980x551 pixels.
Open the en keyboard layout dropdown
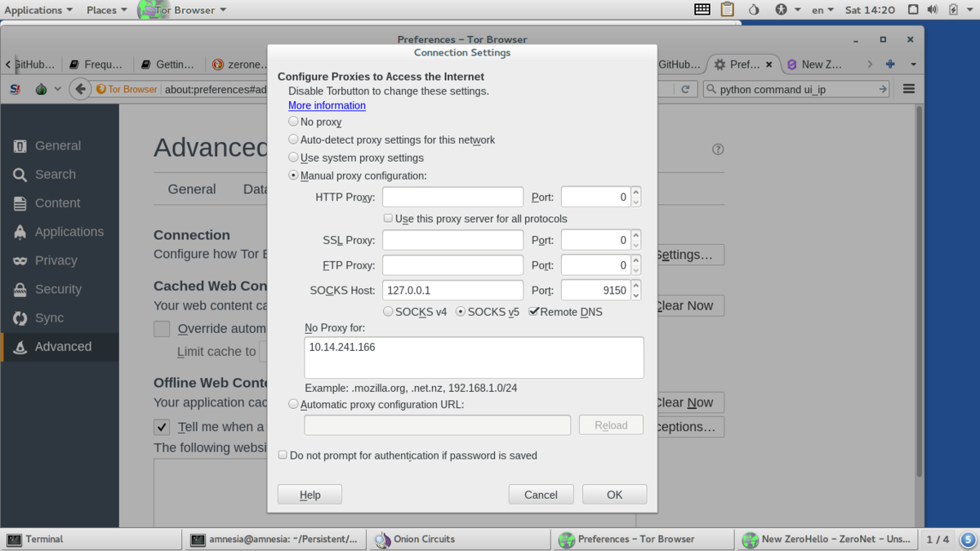point(822,10)
